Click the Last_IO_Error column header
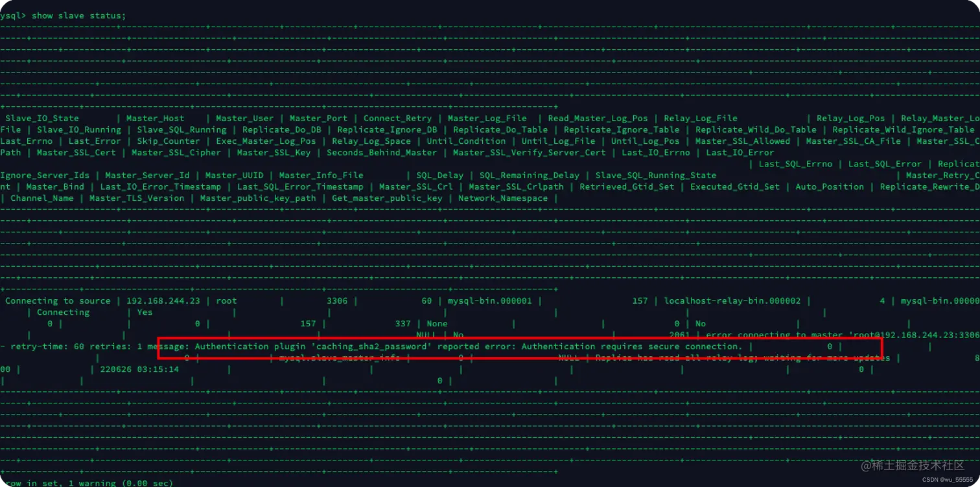 740,153
